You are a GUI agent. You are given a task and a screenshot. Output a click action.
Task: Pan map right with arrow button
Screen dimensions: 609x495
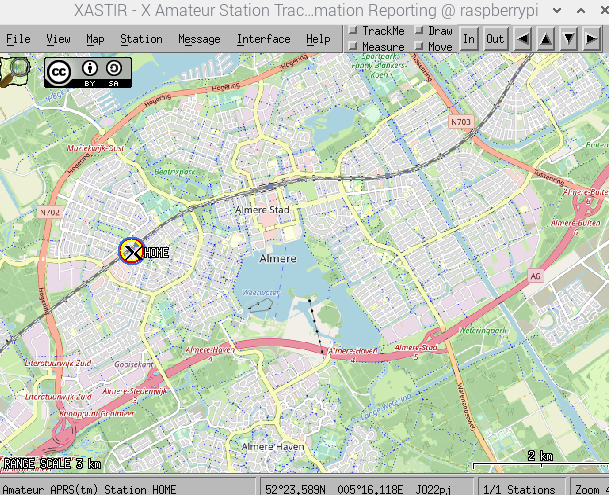click(x=592, y=38)
